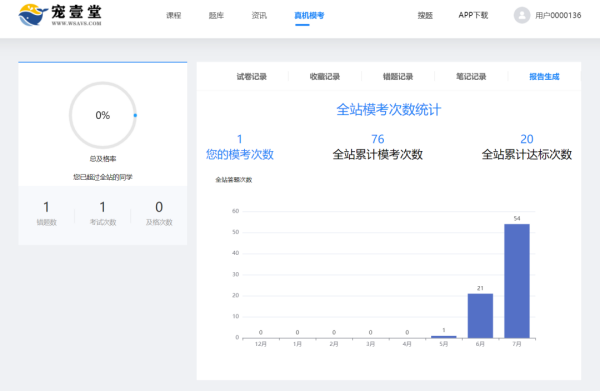
Task: Open the 课程 menu item
Action: (x=173, y=15)
